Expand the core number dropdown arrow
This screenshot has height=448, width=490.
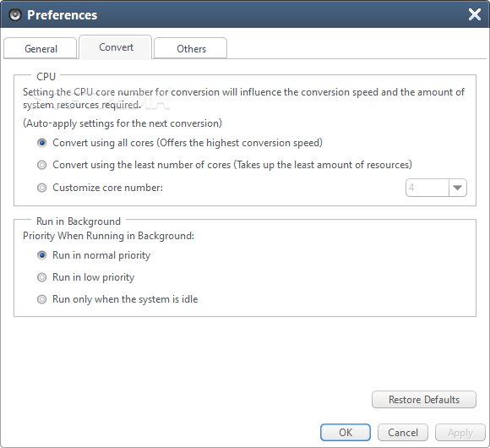458,188
